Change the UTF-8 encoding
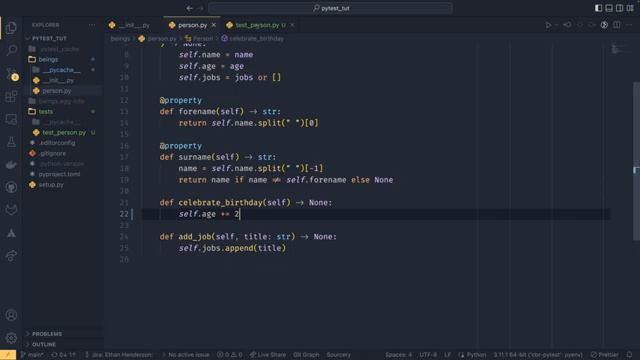 pos(428,355)
